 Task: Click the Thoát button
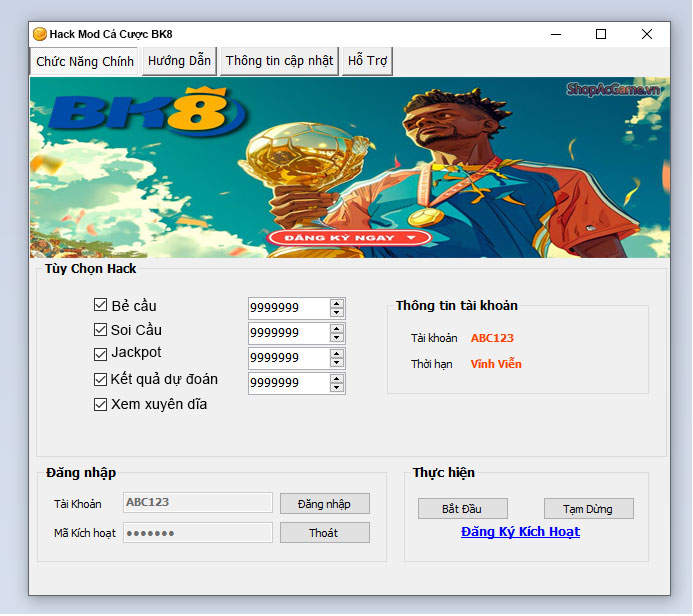(x=325, y=533)
